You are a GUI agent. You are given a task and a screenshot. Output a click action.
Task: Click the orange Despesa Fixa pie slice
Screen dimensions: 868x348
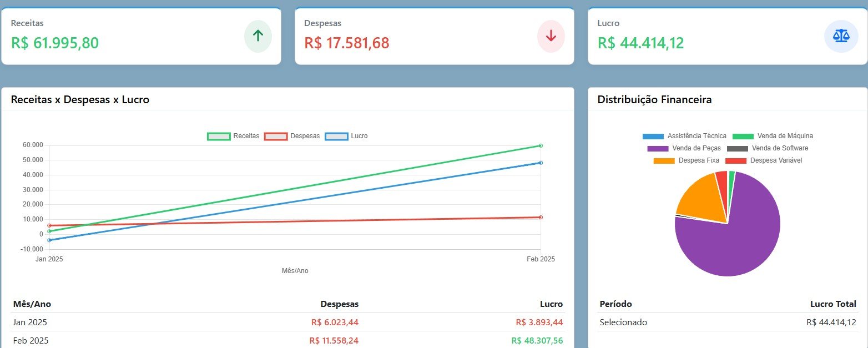coord(700,197)
